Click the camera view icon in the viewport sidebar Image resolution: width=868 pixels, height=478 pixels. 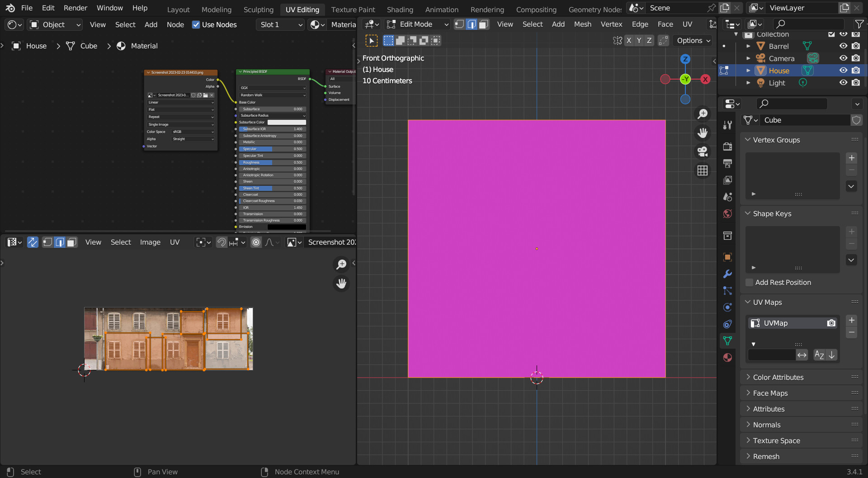(703, 151)
